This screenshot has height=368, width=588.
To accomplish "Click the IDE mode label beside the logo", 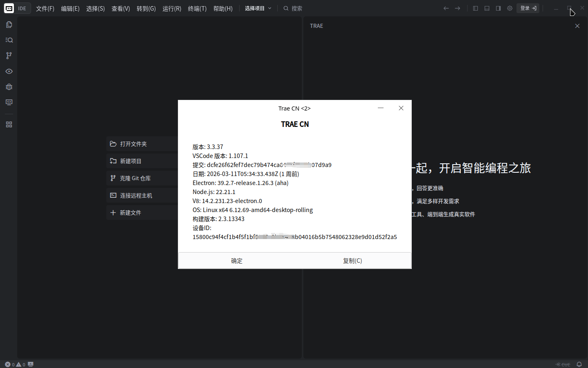I will (x=22, y=8).
